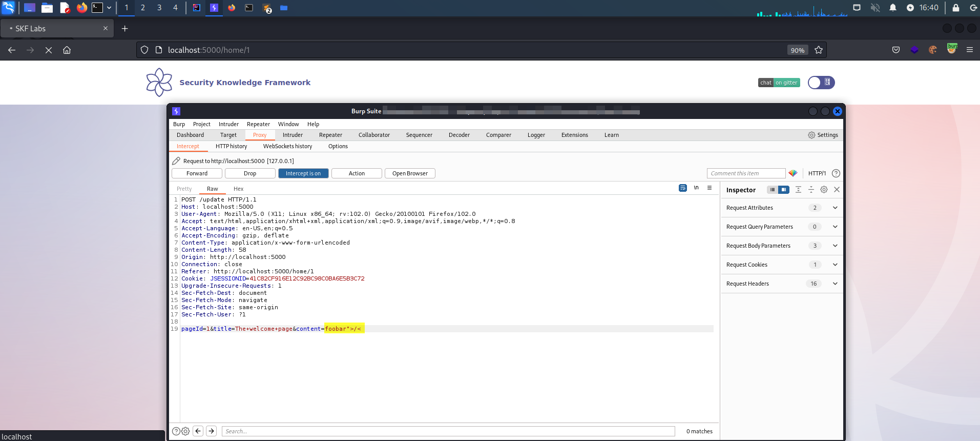Open the Project menu
This screenshot has height=441, width=980.
201,124
